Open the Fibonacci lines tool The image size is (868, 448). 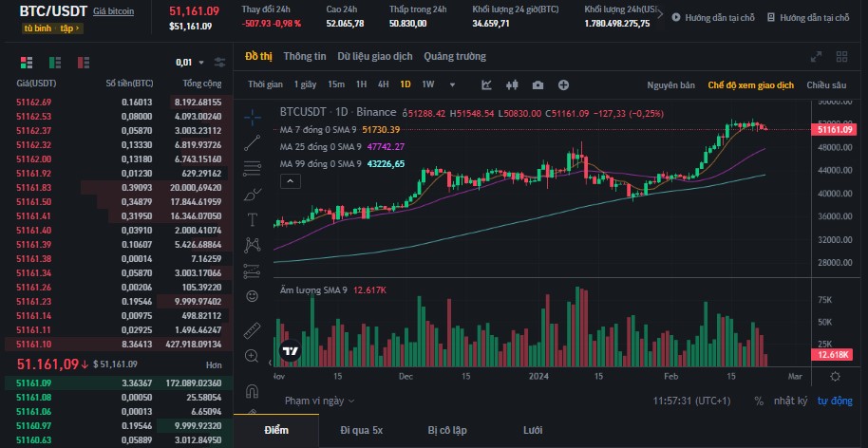pyautogui.click(x=253, y=168)
